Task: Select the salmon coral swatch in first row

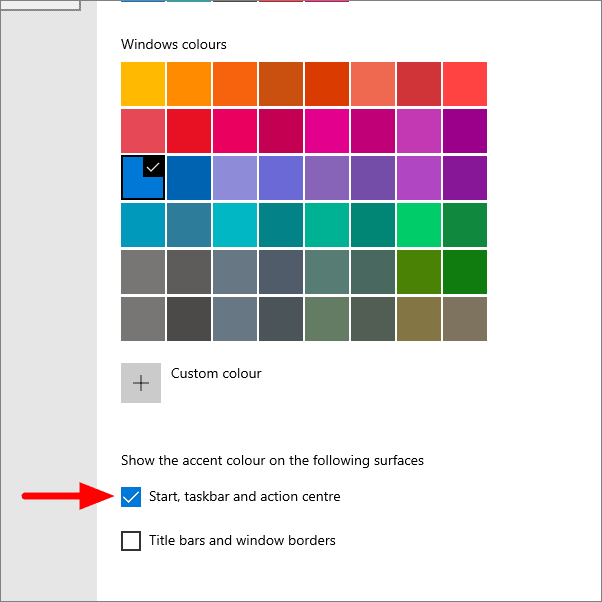Action: point(373,84)
